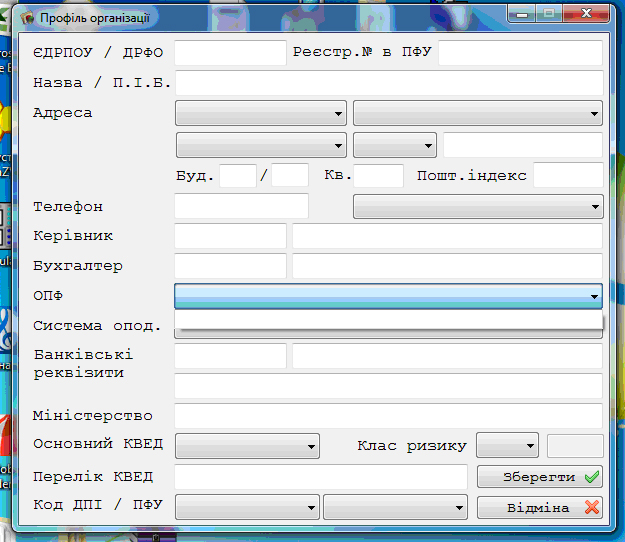Focus the Міністерство text field
Screen dimensions: 625x542
389,415
